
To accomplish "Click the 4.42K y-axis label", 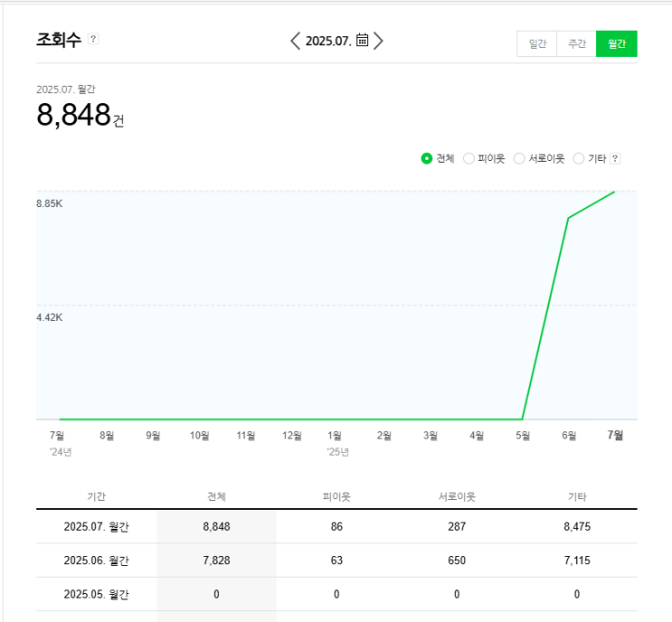I will point(49,317).
